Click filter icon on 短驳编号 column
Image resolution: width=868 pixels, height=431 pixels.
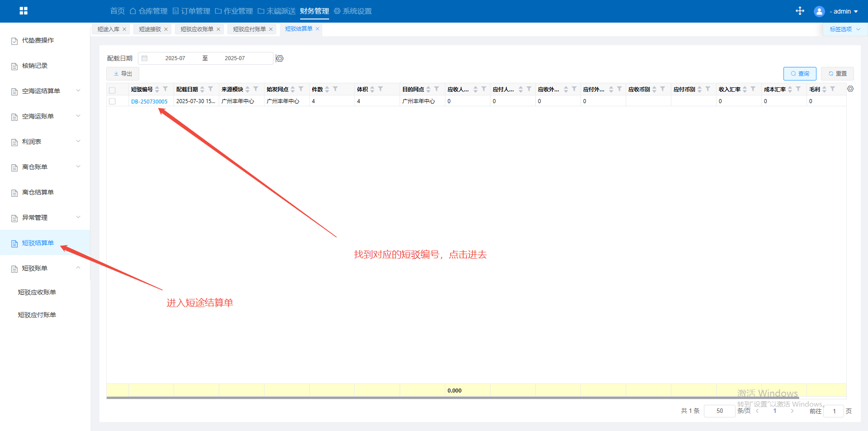[165, 89]
